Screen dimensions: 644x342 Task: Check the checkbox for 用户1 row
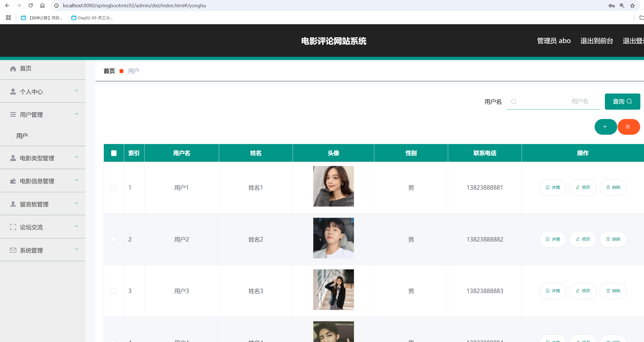click(x=113, y=187)
